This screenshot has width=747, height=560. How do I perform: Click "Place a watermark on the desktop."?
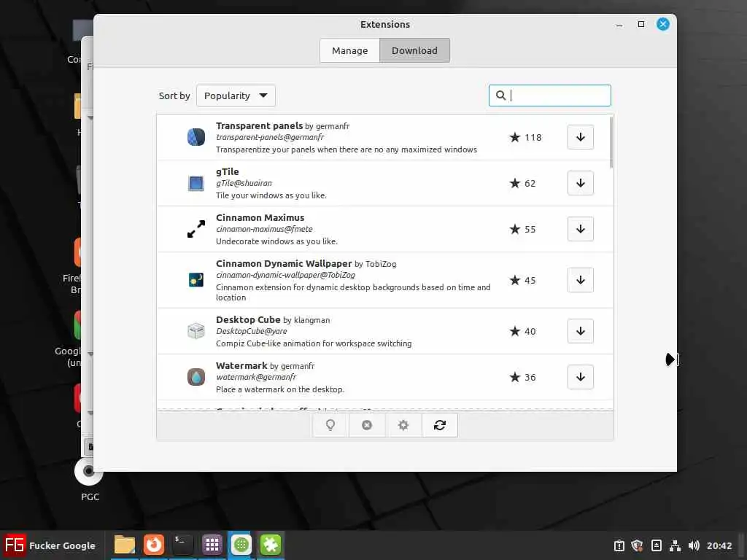(x=280, y=389)
